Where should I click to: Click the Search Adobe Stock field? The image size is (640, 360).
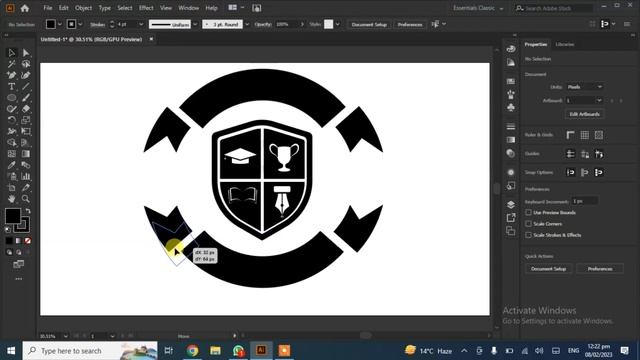[553, 8]
